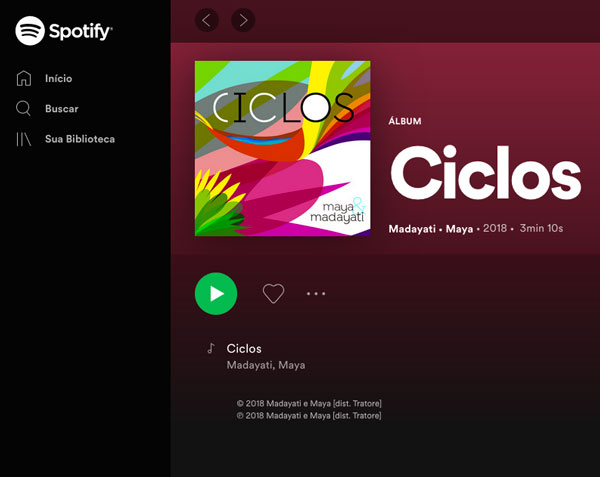Open the Maya artist link in the header
Viewport: 600px width, 477px height.
pyautogui.click(x=459, y=229)
